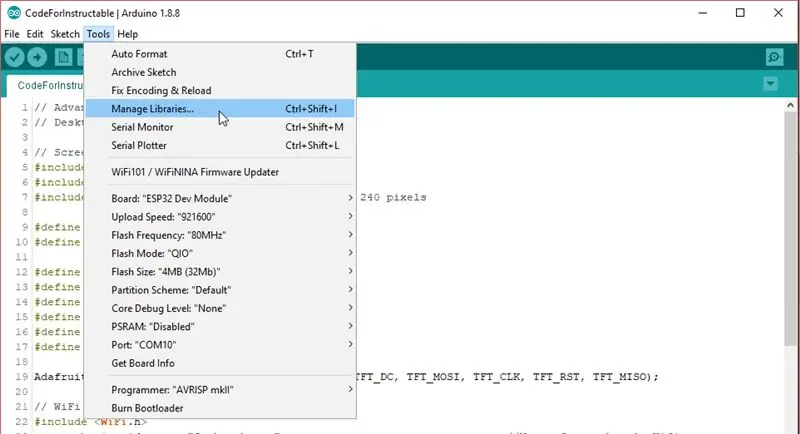Expand the Flash Size 4MB submenu
The width and height of the screenshot is (800, 434).
click(x=220, y=272)
